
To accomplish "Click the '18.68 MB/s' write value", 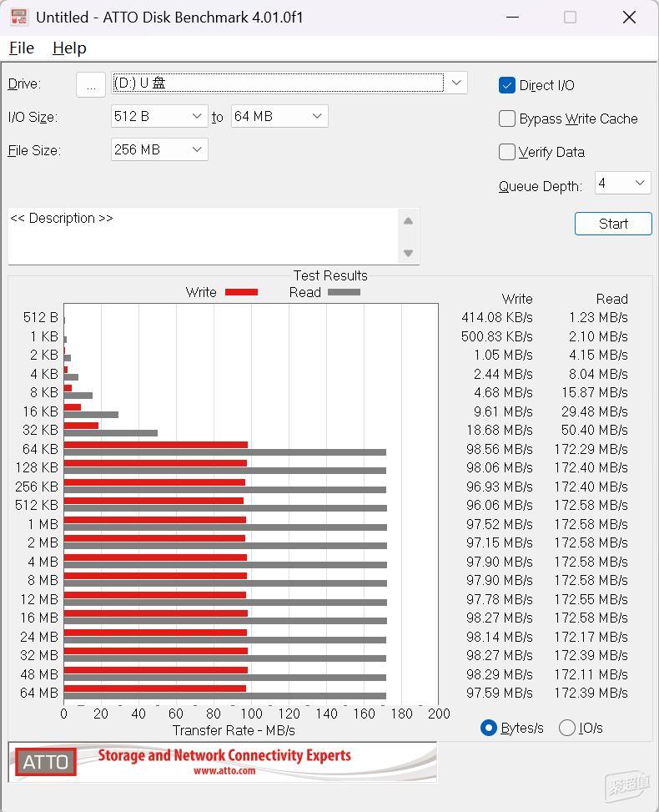I will (500, 430).
